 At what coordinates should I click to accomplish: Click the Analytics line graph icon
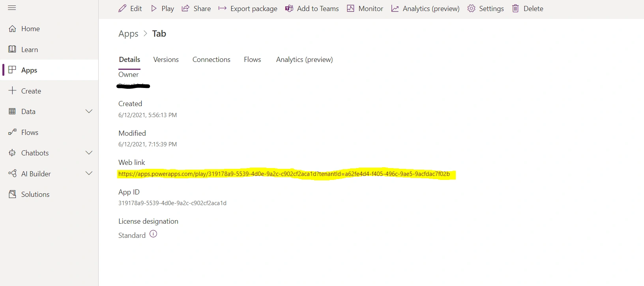[395, 8]
